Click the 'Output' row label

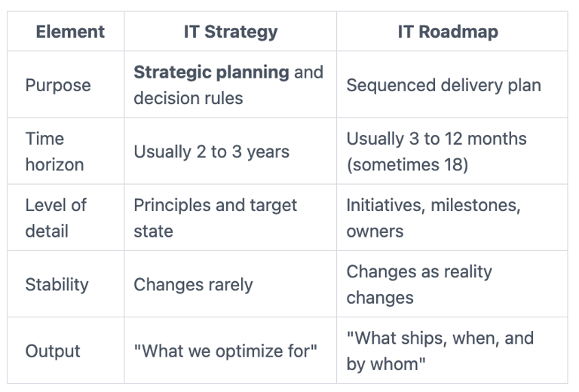coord(53,351)
